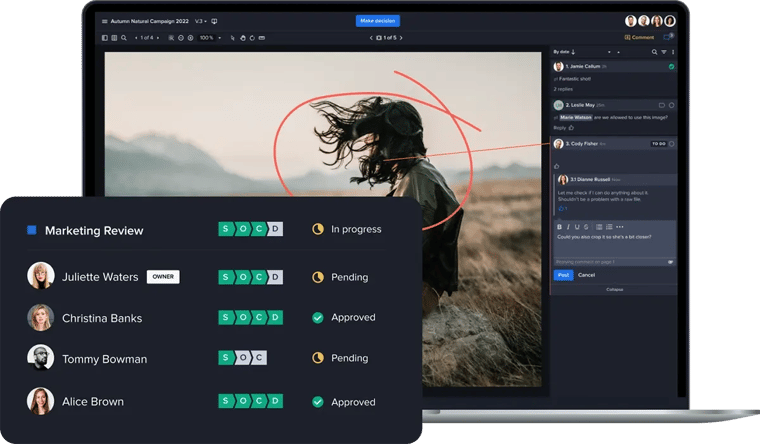Click the search magnifier in the viewer toolbar

click(123, 38)
